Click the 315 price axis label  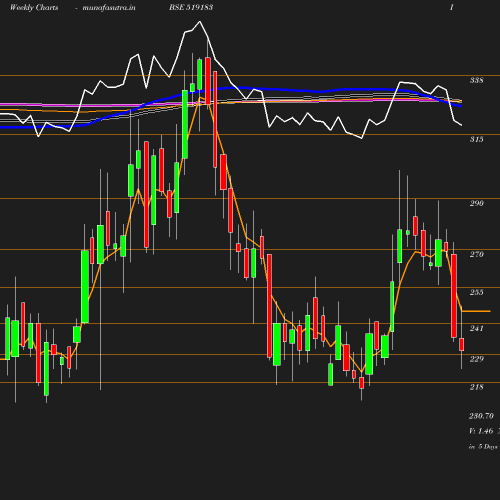pos(477,139)
